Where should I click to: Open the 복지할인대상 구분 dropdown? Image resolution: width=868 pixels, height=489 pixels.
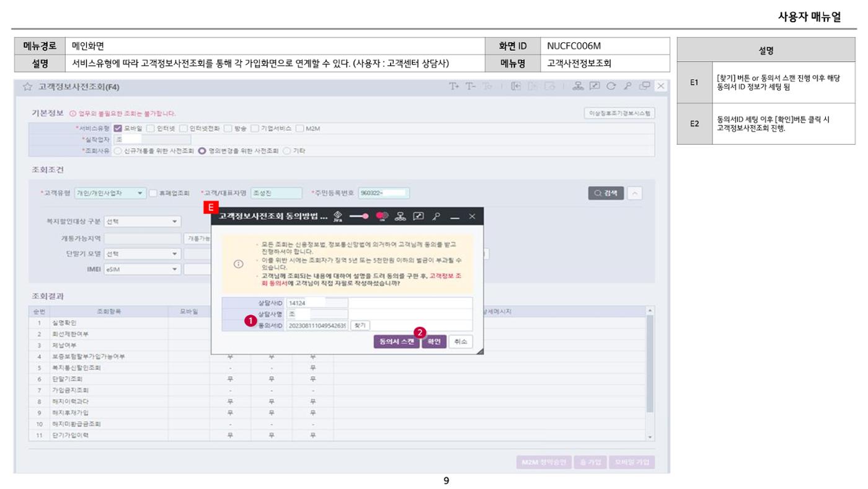(141, 222)
